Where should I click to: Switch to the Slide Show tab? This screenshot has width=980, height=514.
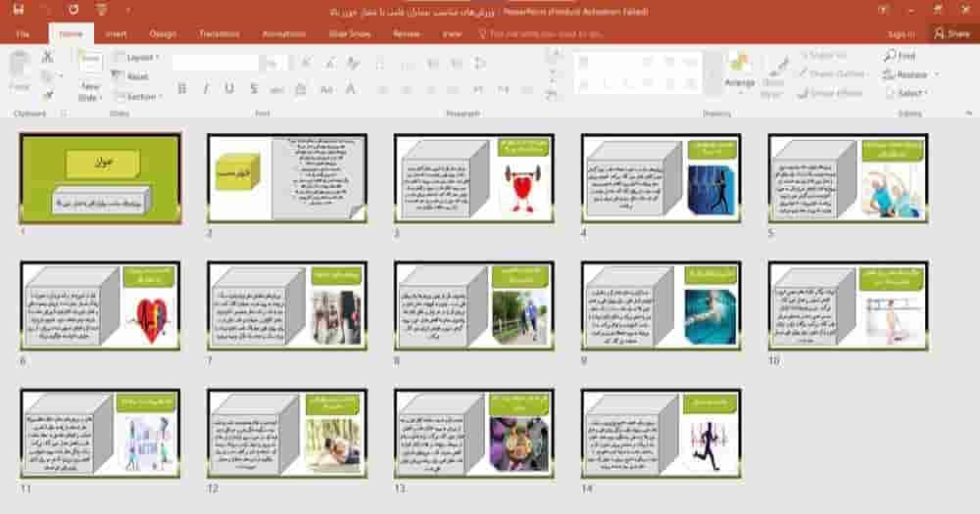click(350, 33)
